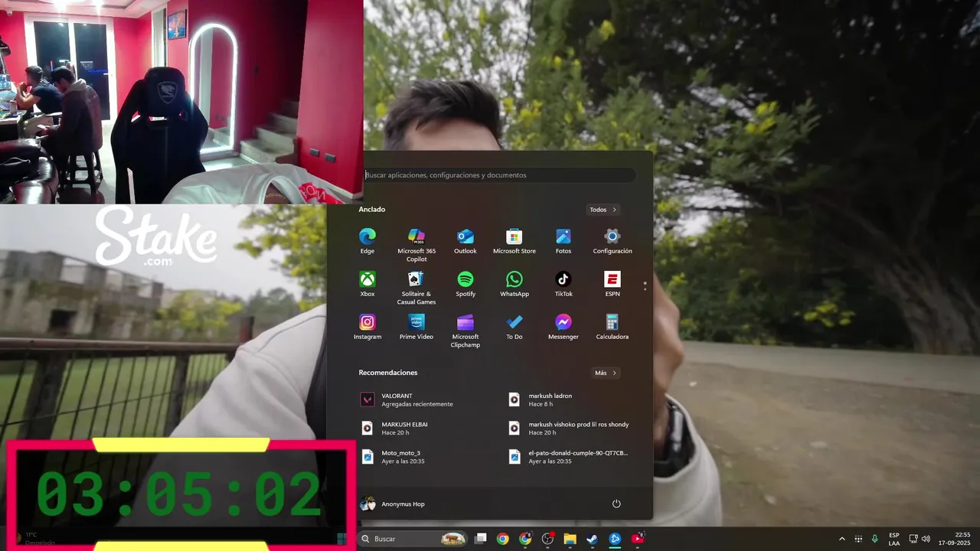Open File Explorer from taskbar
Image resolution: width=980 pixels, height=551 pixels.
(x=570, y=539)
